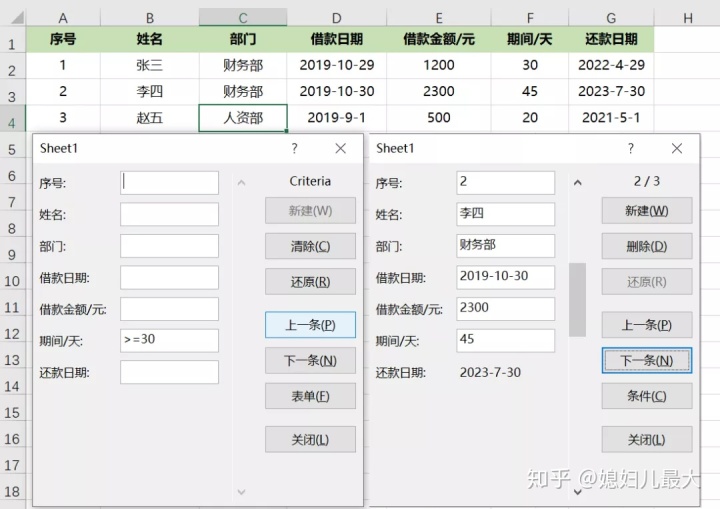This screenshot has width=720, height=509.
Task: Click the scroll up arrow in Criteria dialog
Action: click(x=242, y=183)
